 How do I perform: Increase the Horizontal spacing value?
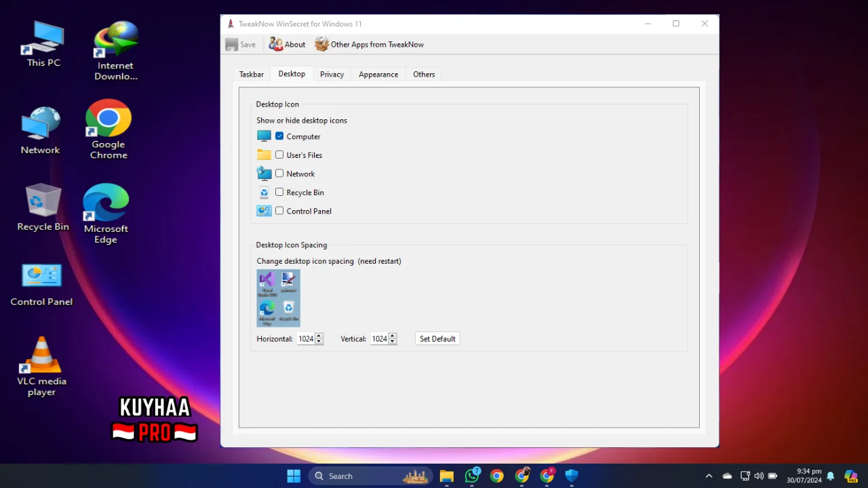click(x=319, y=336)
